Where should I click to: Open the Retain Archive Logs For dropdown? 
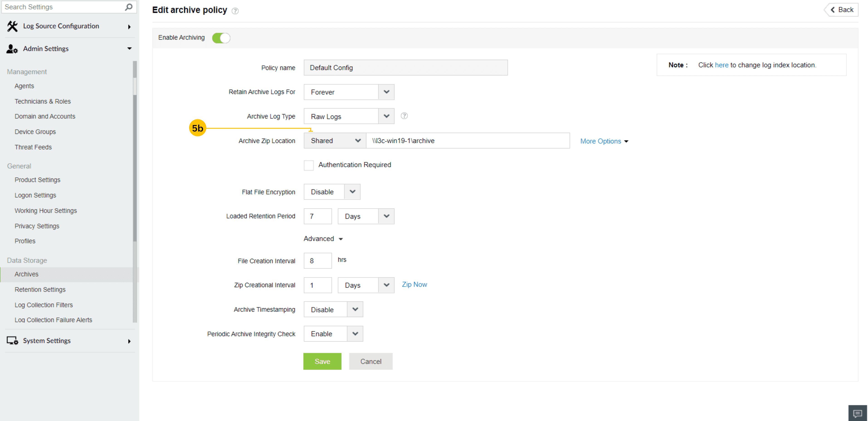349,92
